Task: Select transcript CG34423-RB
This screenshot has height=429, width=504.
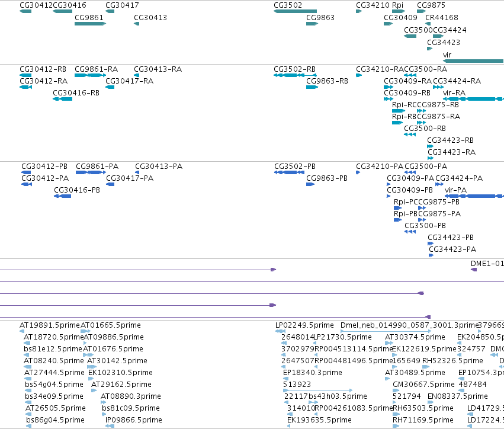Action: click(450, 140)
